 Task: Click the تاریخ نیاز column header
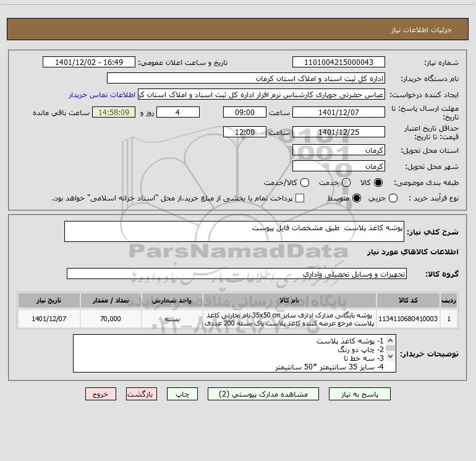[x=49, y=300]
